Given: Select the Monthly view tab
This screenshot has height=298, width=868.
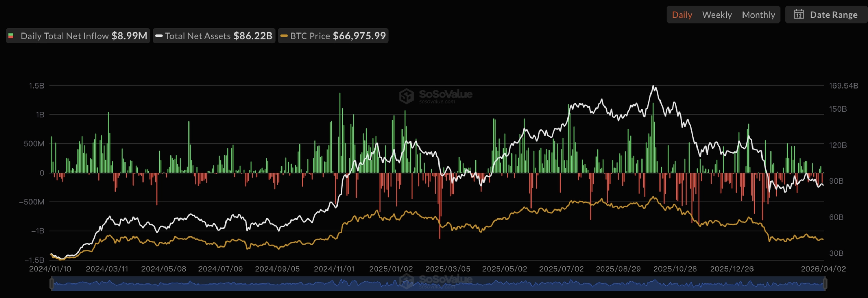Looking at the screenshot, I should tap(758, 15).
